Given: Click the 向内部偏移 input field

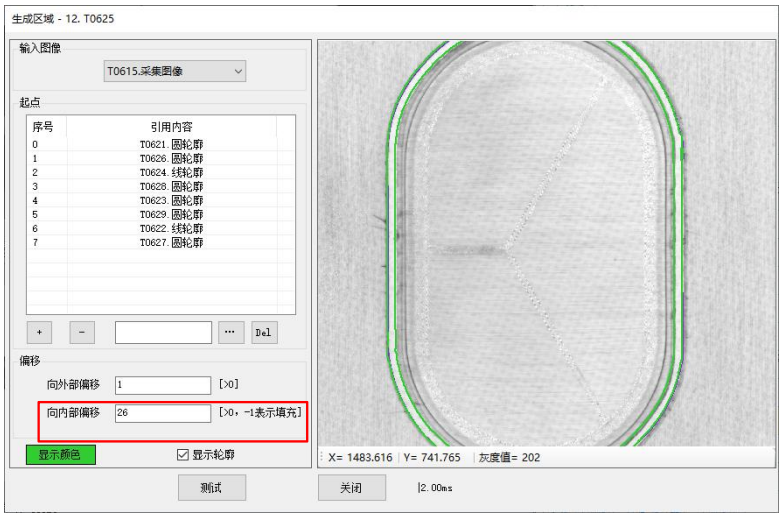Looking at the screenshot, I should 162,413.
